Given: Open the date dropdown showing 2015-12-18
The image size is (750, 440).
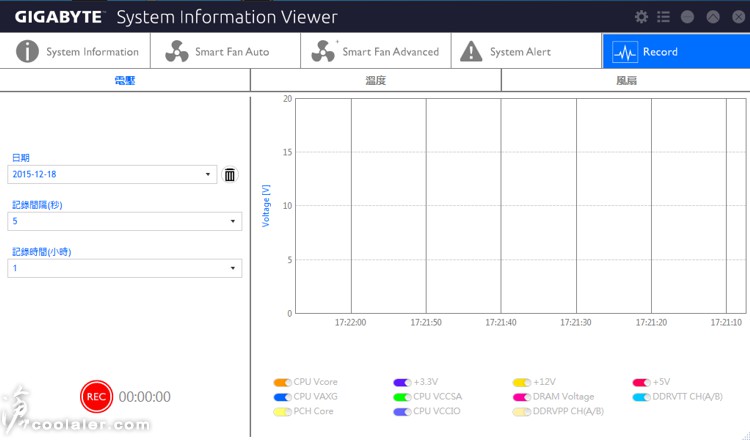Looking at the screenshot, I should tap(112, 174).
